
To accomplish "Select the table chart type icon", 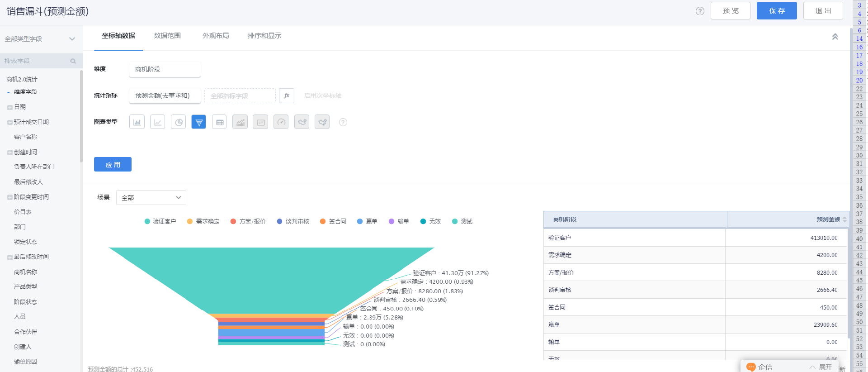I will 220,122.
